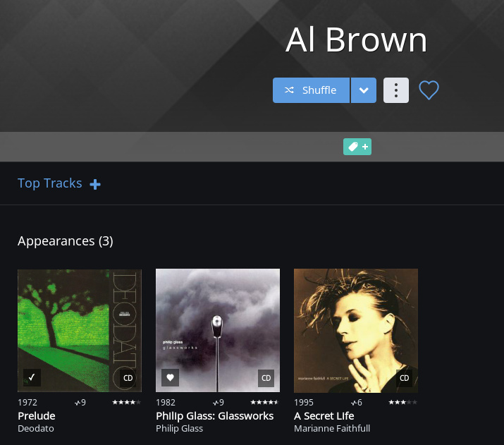Open the Philip Glass Glassworks album cover
The width and height of the screenshot is (504, 445).
tap(218, 331)
